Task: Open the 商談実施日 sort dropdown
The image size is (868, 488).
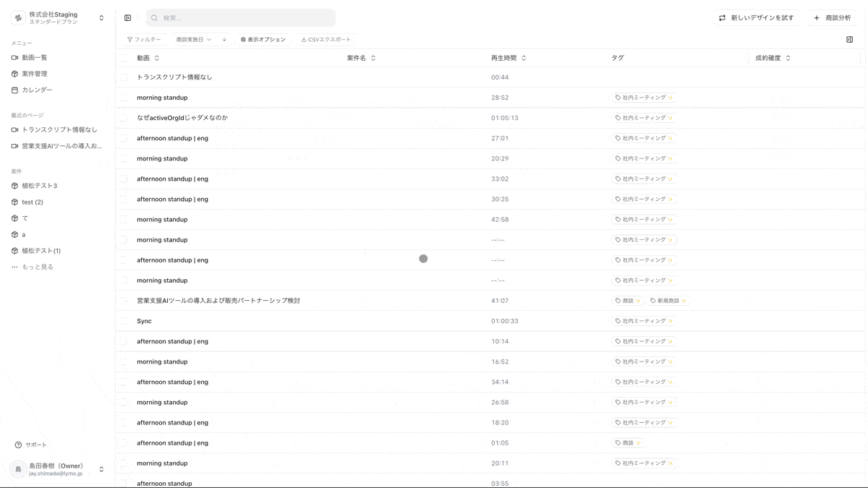Action: [x=193, y=40]
